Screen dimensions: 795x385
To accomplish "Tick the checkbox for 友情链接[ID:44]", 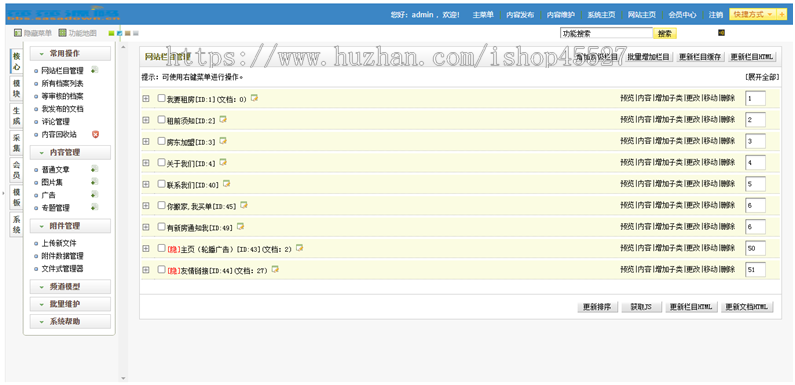I will pos(161,269).
